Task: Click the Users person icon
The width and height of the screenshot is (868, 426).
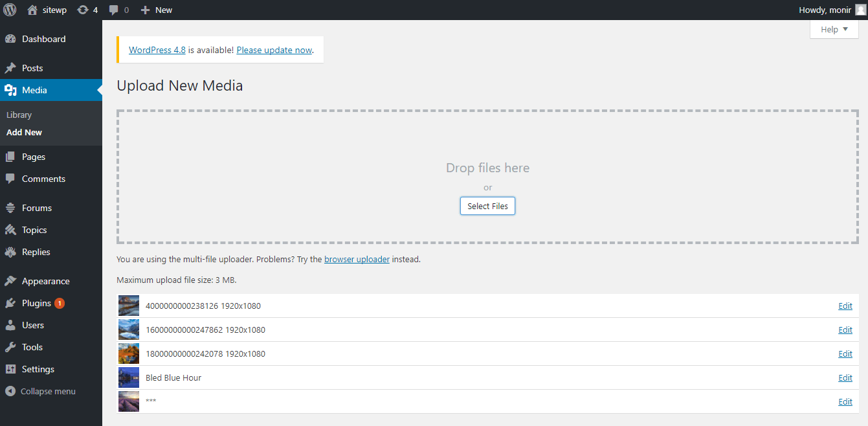Action: [x=10, y=325]
